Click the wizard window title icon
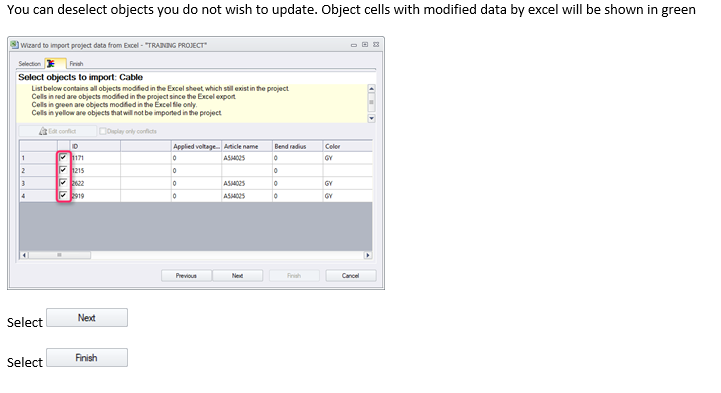 coord(15,45)
